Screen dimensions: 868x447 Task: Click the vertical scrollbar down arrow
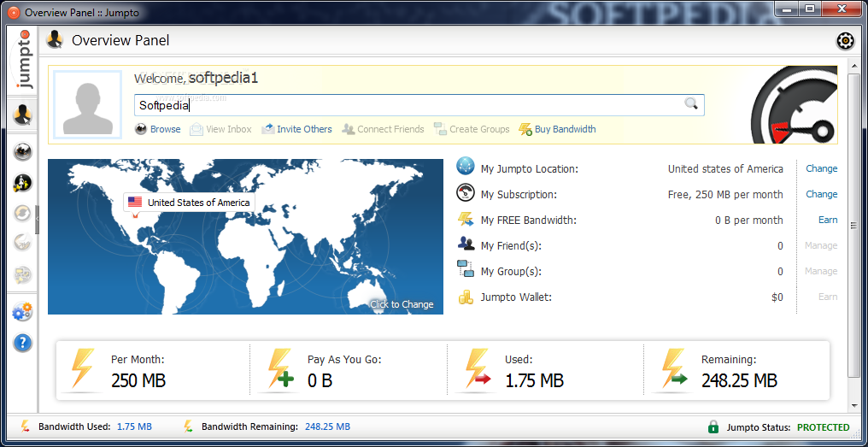pyautogui.click(x=853, y=407)
